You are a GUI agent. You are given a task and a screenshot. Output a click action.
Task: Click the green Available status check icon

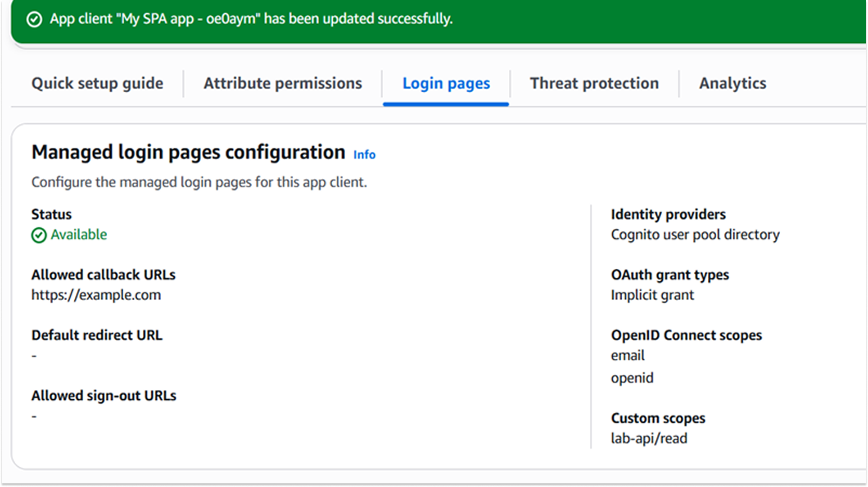coord(39,235)
